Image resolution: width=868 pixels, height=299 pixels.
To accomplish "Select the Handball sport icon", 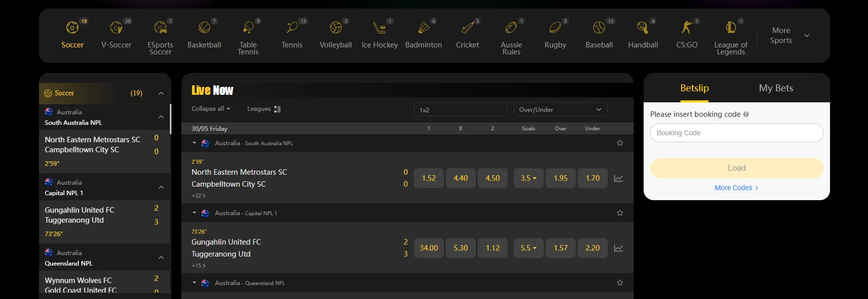I will pos(643,27).
